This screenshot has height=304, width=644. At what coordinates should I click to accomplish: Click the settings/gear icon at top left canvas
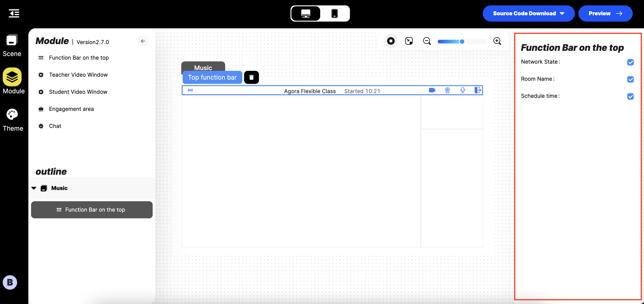(x=391, y=41)
